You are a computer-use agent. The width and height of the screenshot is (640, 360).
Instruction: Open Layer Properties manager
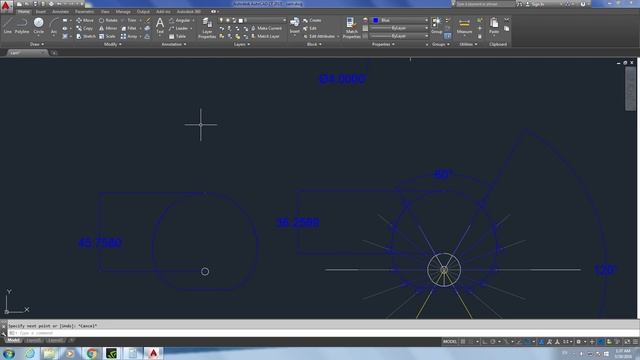[207, 28]
